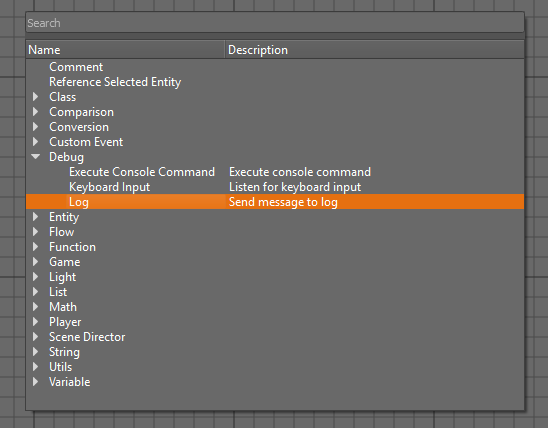This screenshot has height=428, width=548.
Task: Click the Conversion category label
Action: [x=79, y=127]
